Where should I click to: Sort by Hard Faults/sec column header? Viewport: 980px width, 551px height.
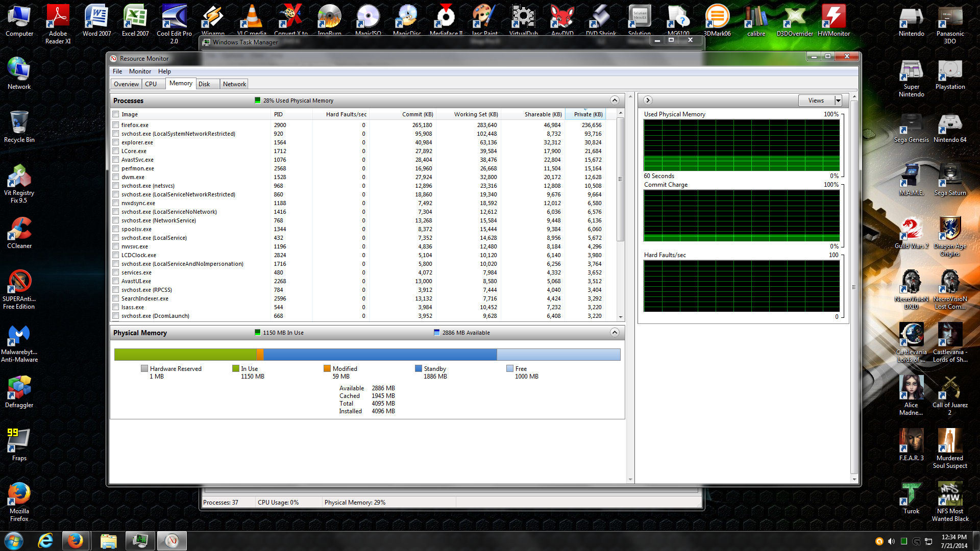(x=340, y=114)
